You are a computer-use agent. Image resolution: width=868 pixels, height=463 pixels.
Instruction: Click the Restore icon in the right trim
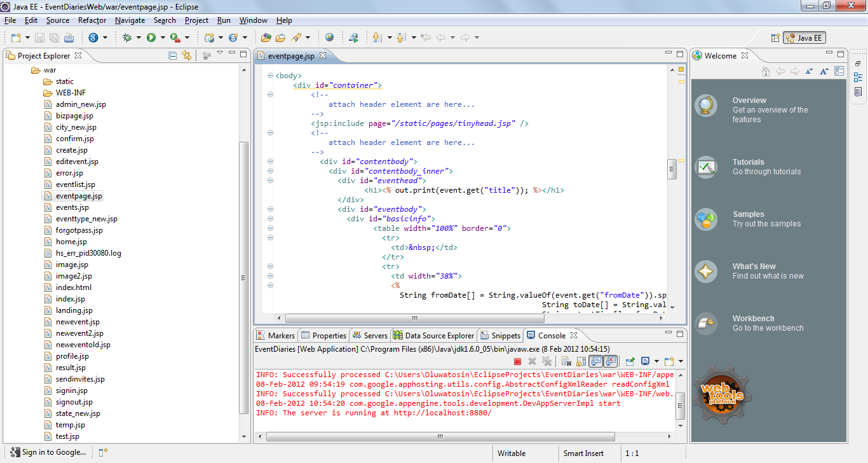coord(858,64)
